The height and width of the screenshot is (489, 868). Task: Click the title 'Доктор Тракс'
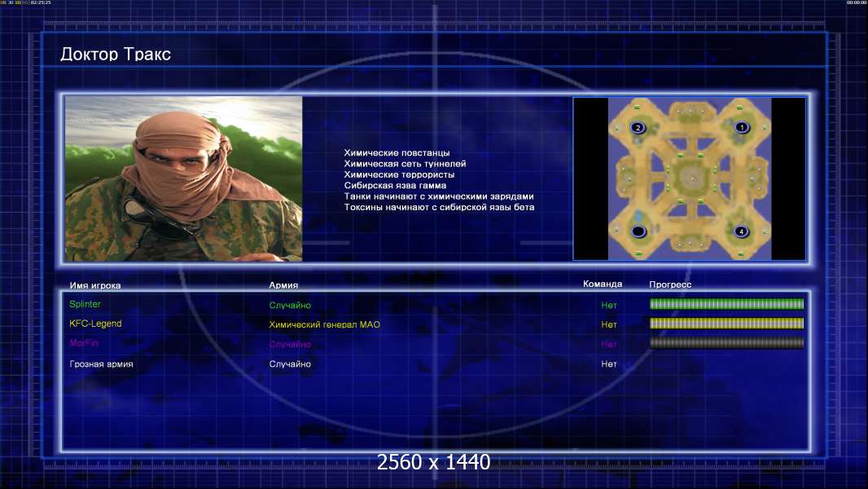[116, 54]
